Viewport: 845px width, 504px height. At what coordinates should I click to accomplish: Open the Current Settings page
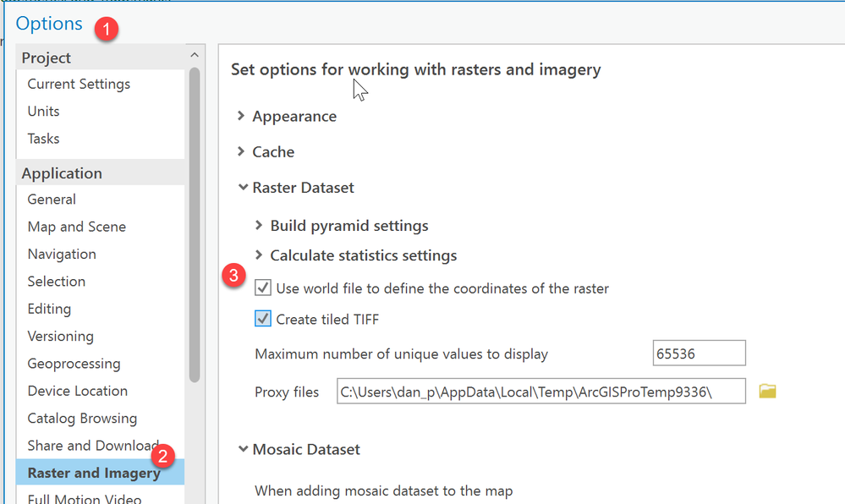coord(79,84)
